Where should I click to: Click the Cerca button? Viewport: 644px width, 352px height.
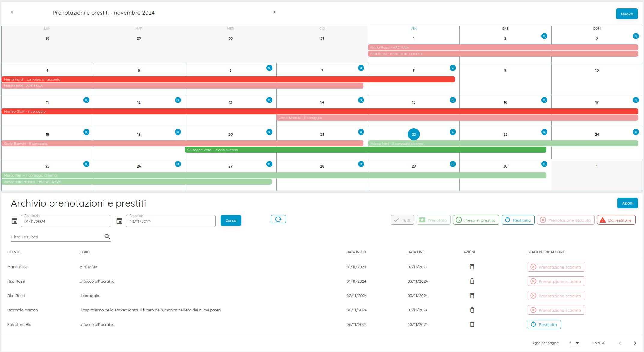(x=230, y=220)
